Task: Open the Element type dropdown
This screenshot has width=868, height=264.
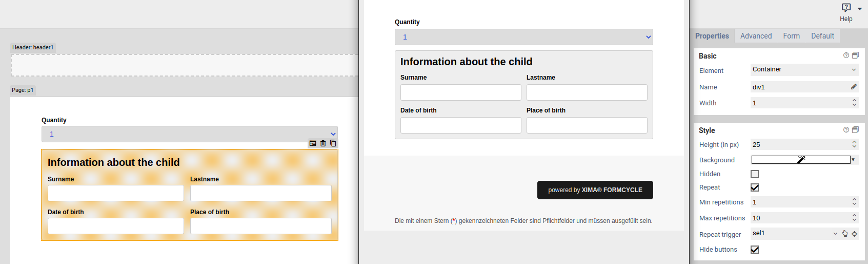Action: point(803,70)
